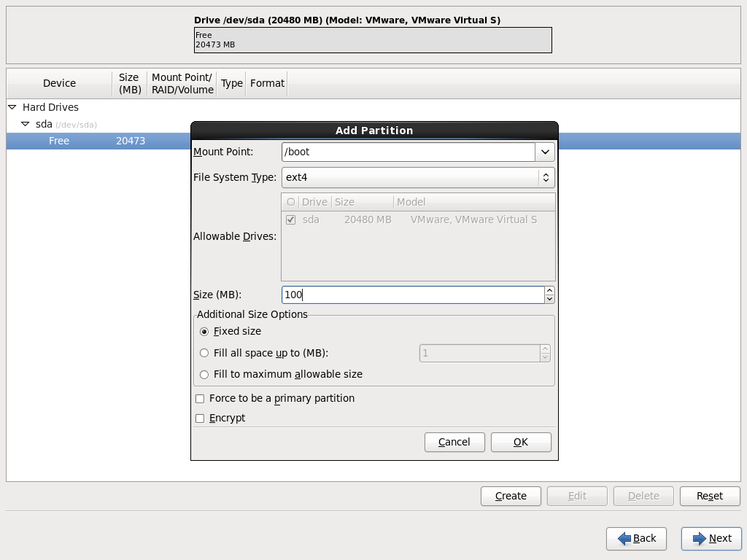Screen dimensions: 747x560
Task: Select Fill all space up to option
Action: (x=204, y=353)
